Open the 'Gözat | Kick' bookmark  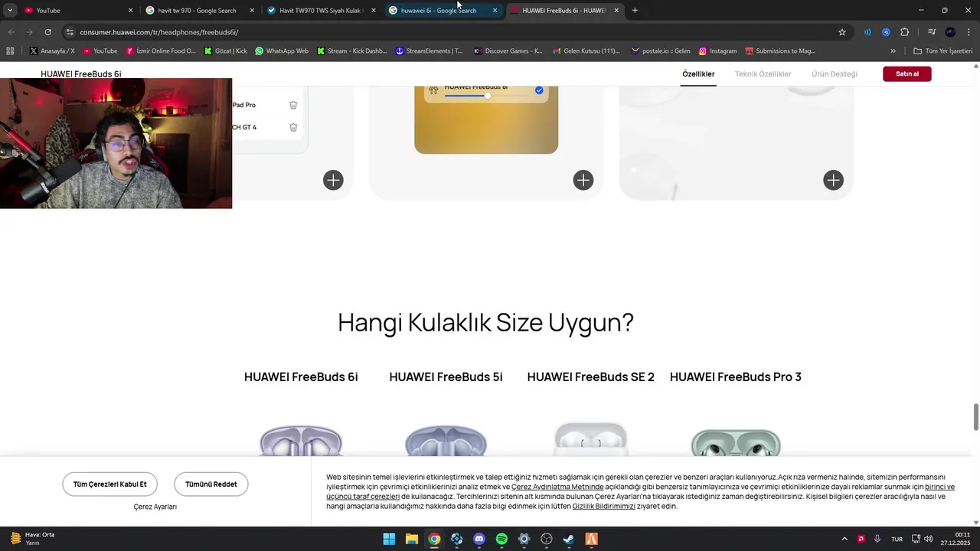pyautogui.click(x=225, y=51)
